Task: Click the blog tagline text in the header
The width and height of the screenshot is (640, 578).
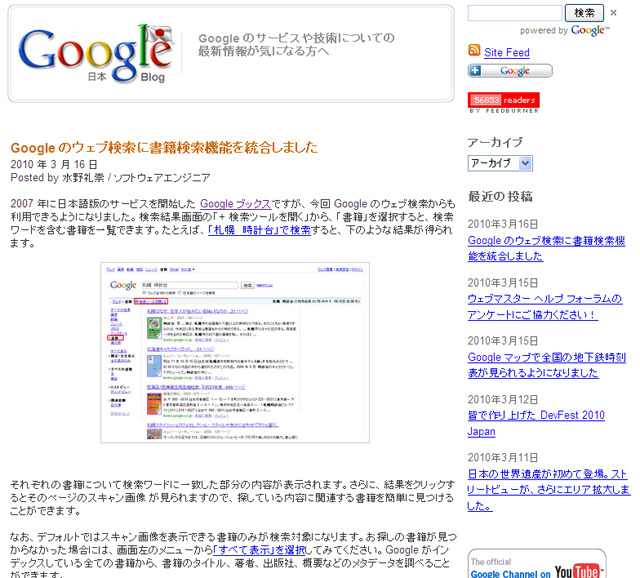Action: click(x=296, y=44)
